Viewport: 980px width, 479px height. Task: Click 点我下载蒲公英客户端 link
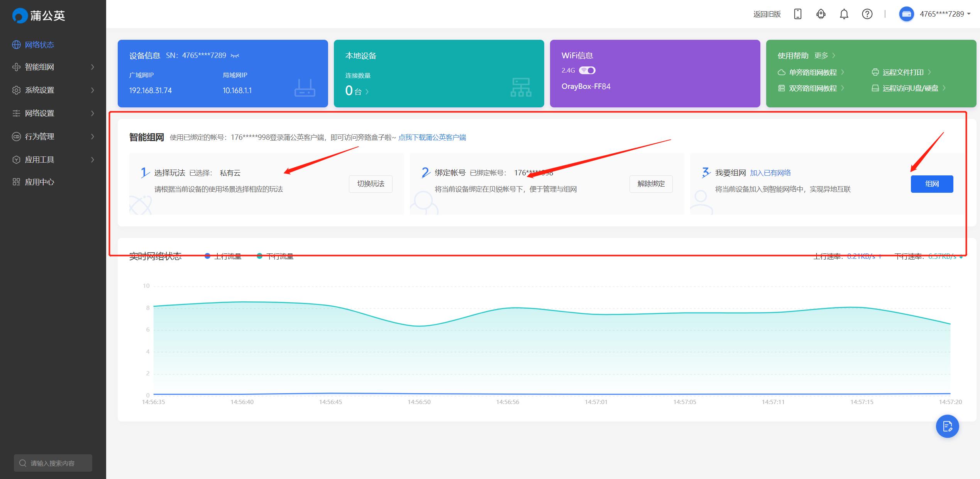coord(432,138)
